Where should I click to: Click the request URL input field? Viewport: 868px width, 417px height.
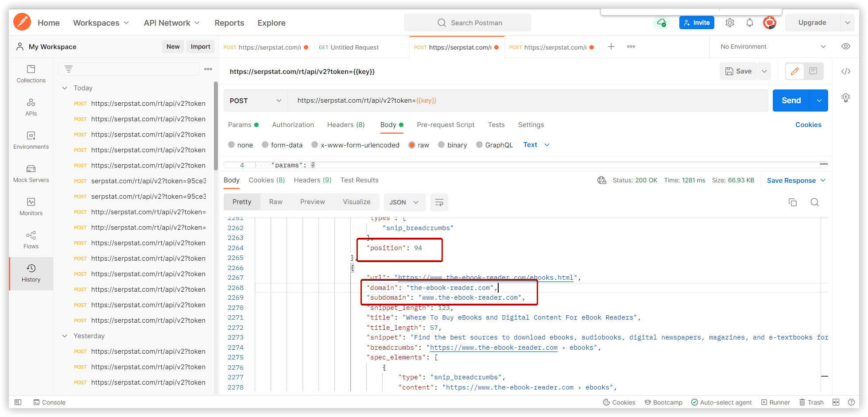point(528,100)
